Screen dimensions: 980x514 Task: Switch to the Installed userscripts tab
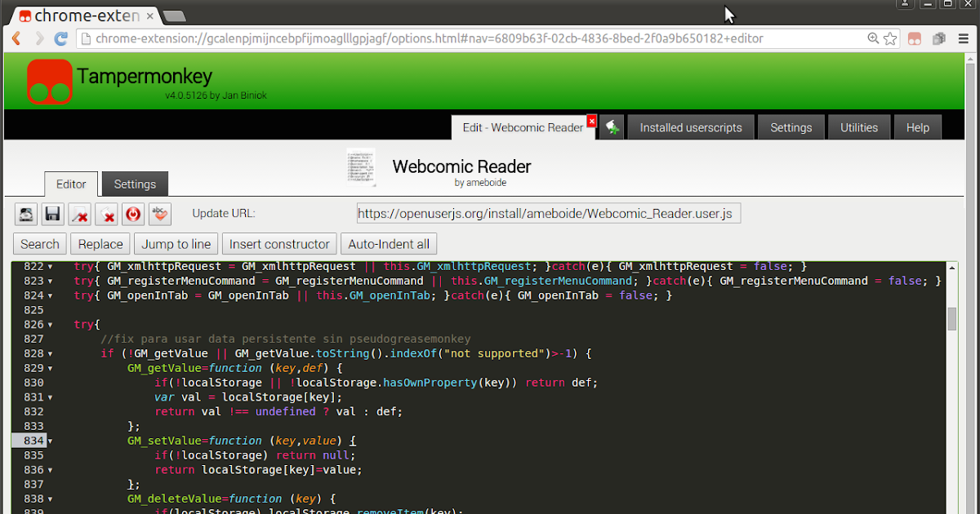(691, 127)
